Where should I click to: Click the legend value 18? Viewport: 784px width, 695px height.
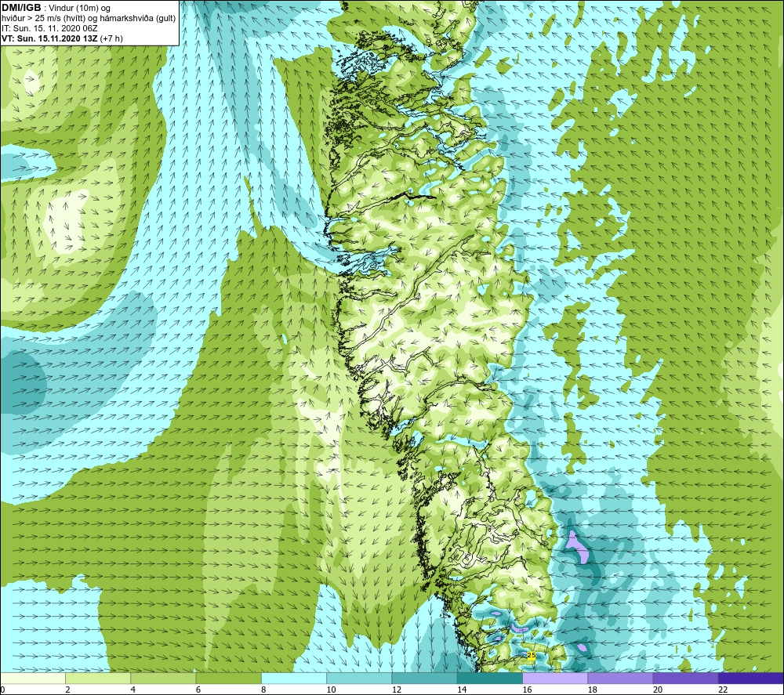593,690
